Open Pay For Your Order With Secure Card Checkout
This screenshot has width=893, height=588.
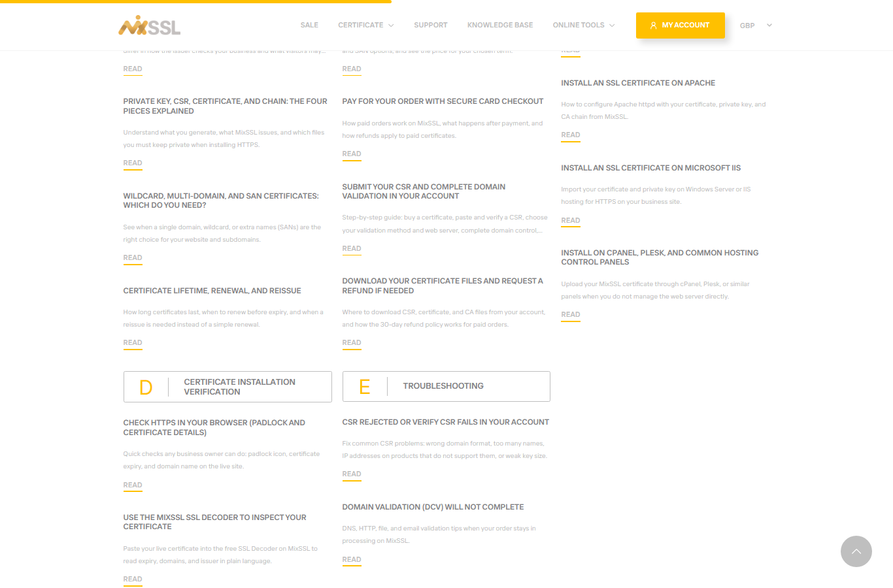coord(443,101)
